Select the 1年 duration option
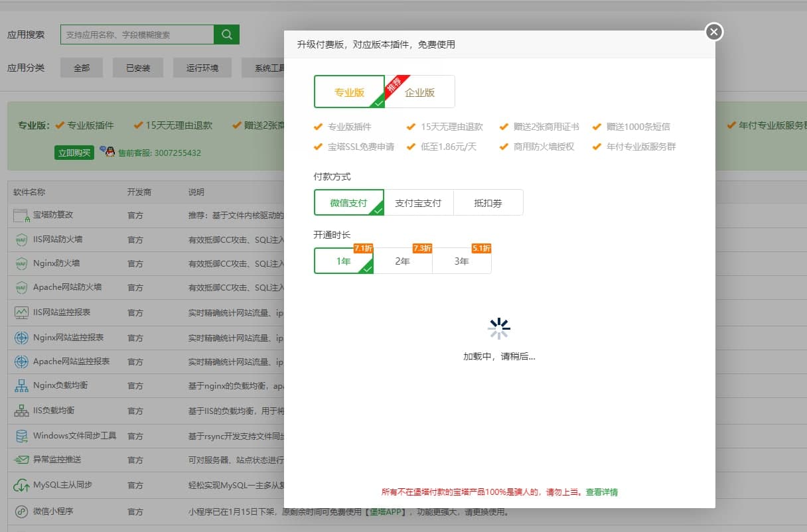This screenshot has height=532, width=807. click(x=344, y=261)
